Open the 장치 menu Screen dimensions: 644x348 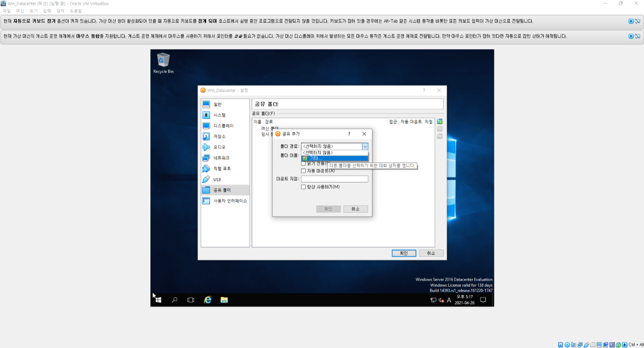pos(60,11)
